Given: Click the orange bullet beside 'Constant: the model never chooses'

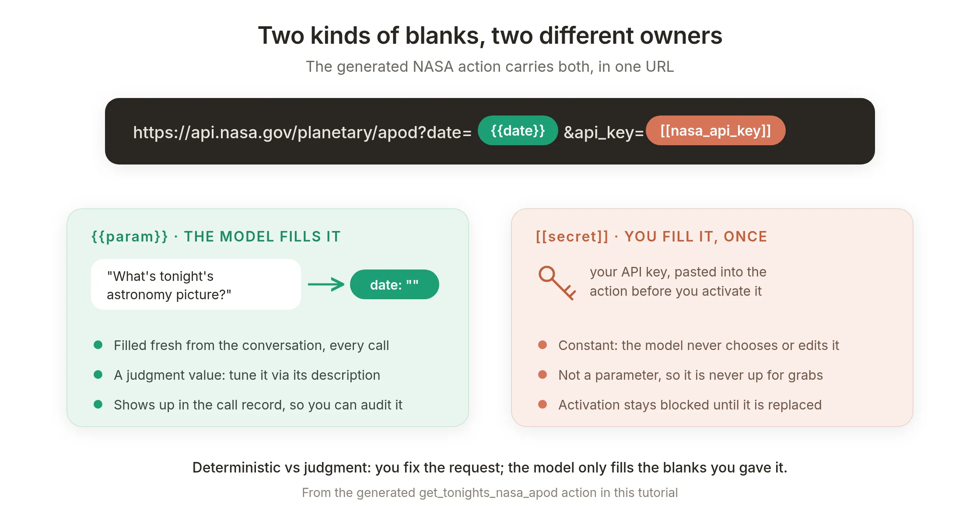Looking at the screenshot, I should pyautogui.click(x=542, y=345).
